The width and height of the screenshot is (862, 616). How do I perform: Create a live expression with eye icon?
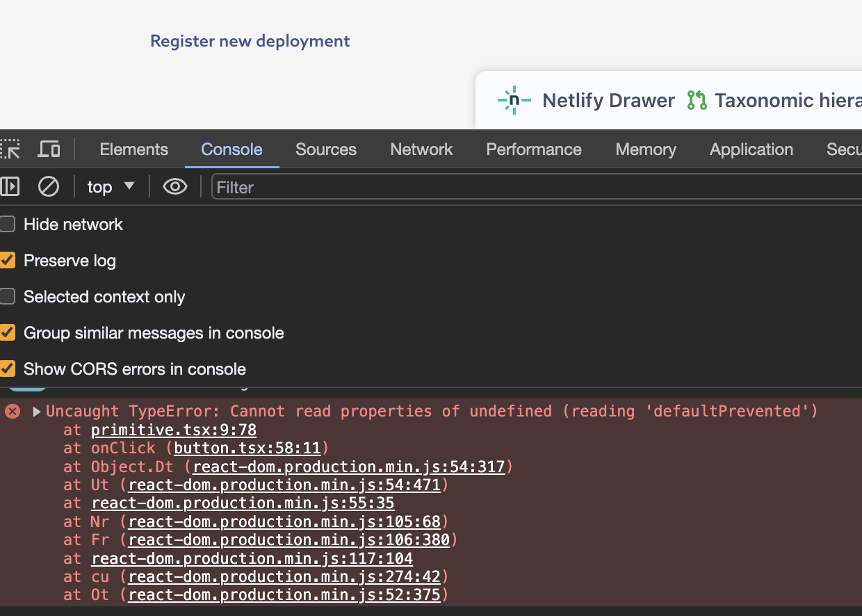pos(175,186)
